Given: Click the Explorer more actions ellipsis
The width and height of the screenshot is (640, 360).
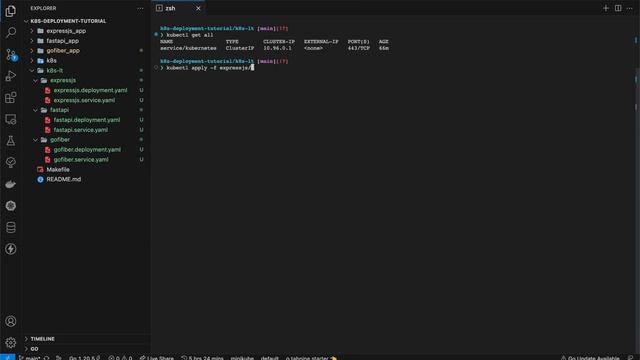Looking at the screenshot, I should coord(140,8).
